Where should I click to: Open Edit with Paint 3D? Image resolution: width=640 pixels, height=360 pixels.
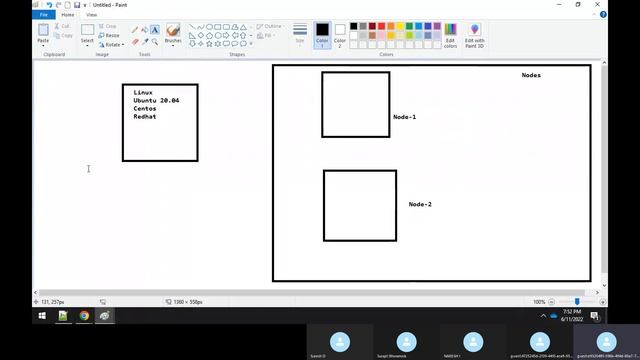pos(474,36)
